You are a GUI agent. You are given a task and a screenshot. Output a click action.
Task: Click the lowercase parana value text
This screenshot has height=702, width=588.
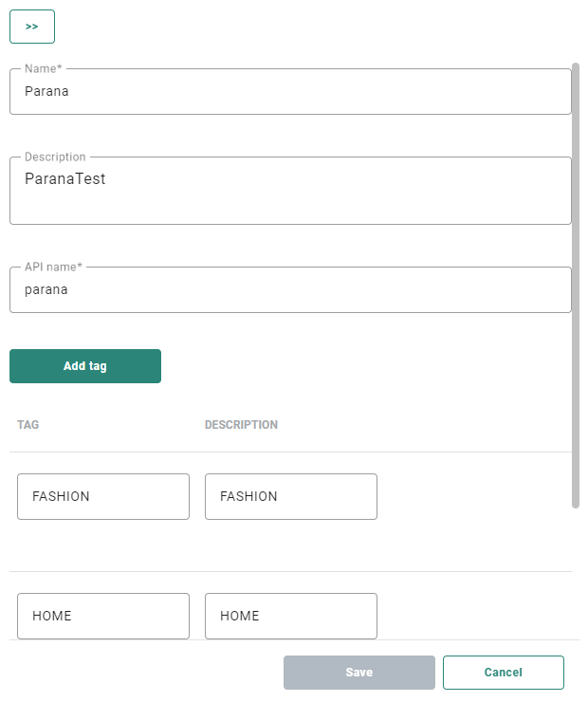pos(46,289)
